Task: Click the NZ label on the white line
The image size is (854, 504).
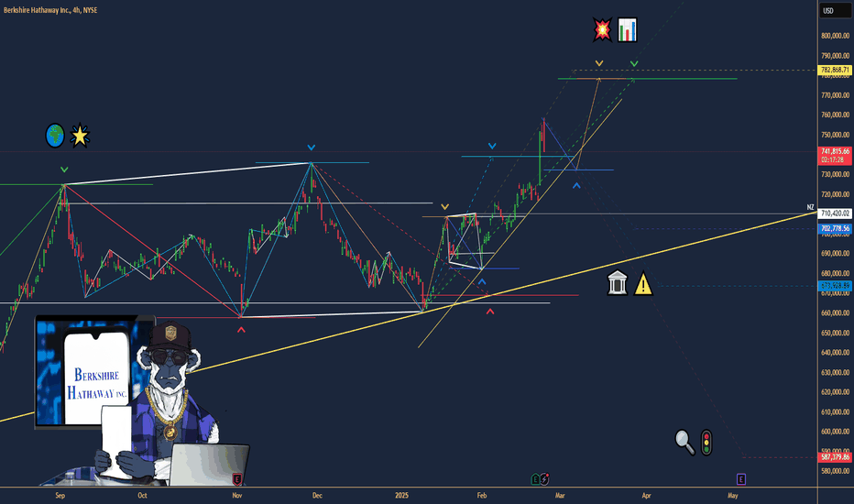Action: tap(810, 208)
